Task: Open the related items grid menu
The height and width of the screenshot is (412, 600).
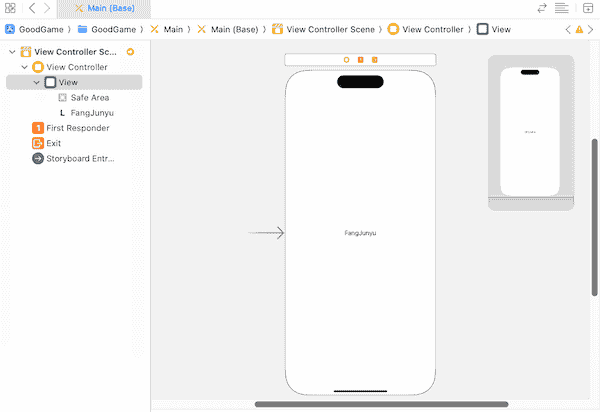Action: point(10,8)
